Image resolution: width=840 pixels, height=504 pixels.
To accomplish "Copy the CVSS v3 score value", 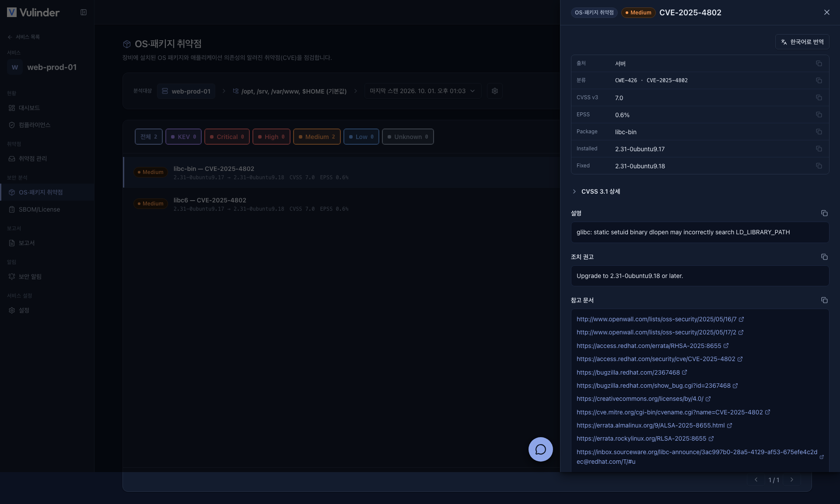I will pyautogui.click(x=819, y=97).
